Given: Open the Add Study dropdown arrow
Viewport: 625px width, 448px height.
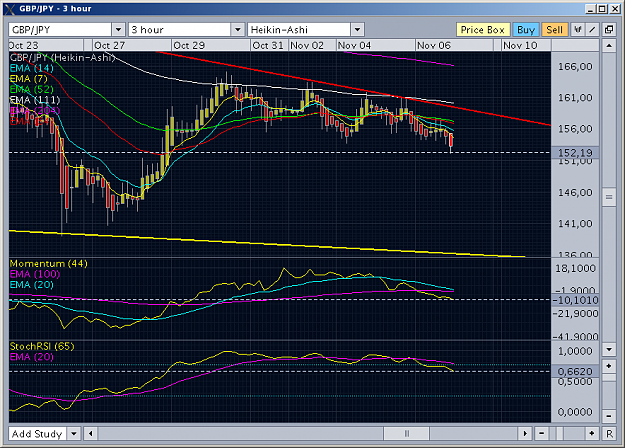Looking at the screenshot, I should (x=74, y=433).
